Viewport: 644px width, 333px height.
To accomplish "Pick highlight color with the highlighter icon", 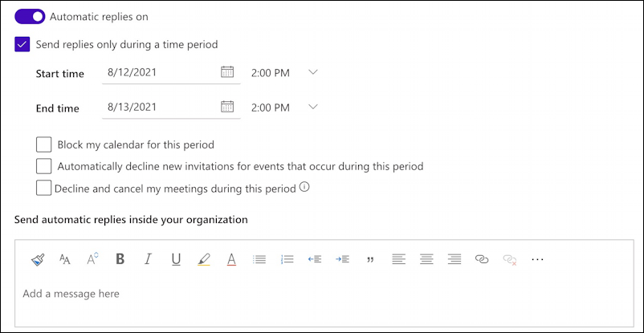I will [x=204, y=259].
